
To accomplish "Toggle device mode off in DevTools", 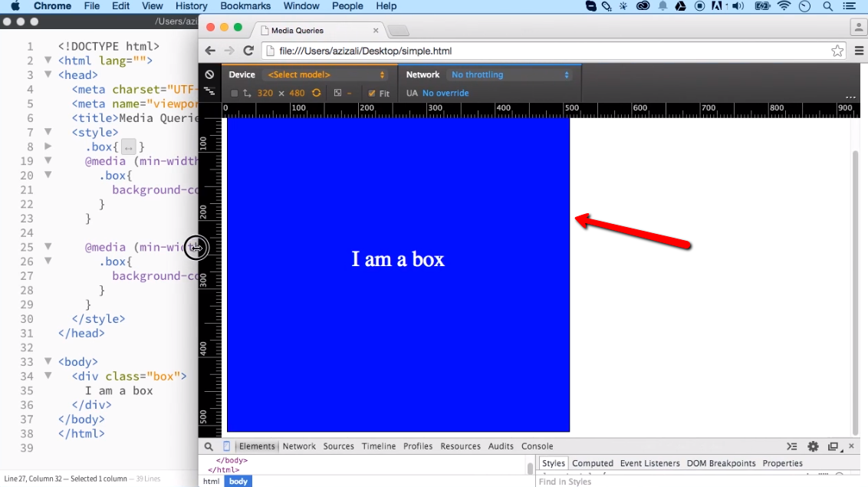I will [x=225, y=446].
